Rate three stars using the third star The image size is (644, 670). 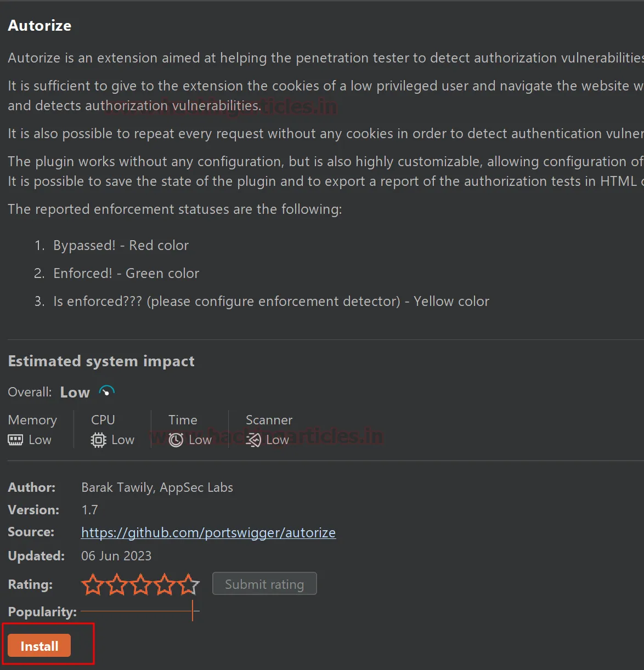[141, 584]
